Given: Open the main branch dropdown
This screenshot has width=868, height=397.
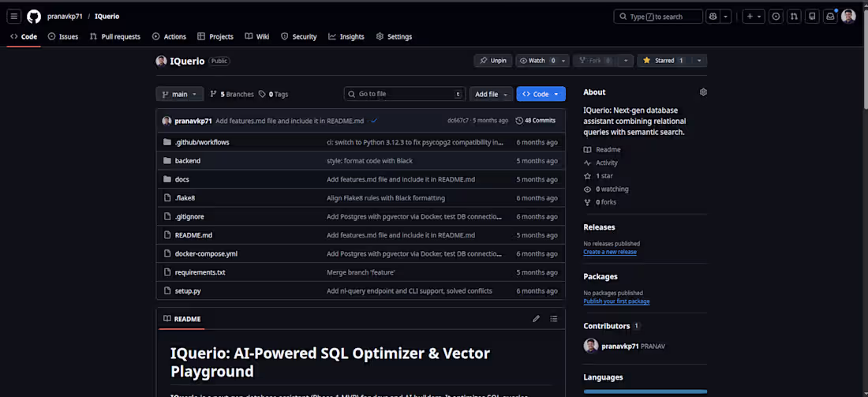Looking at the screenshot, I should 179,94.
